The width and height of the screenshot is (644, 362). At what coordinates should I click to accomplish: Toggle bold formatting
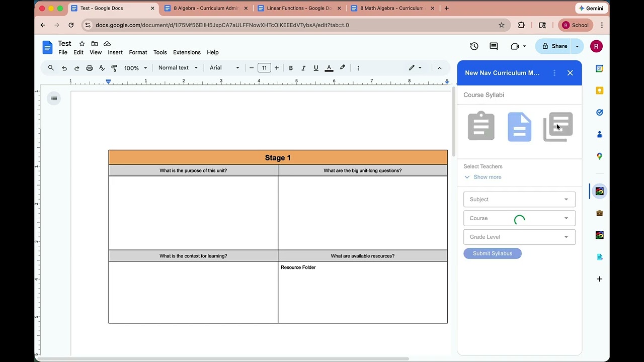291,68
